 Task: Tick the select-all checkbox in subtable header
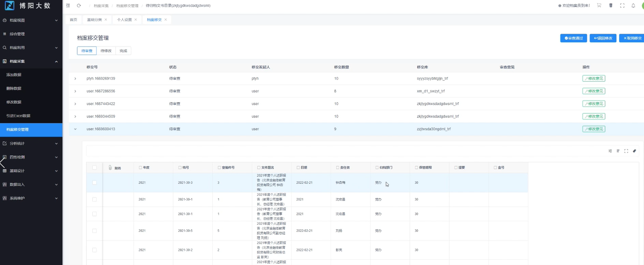(94, 168)
